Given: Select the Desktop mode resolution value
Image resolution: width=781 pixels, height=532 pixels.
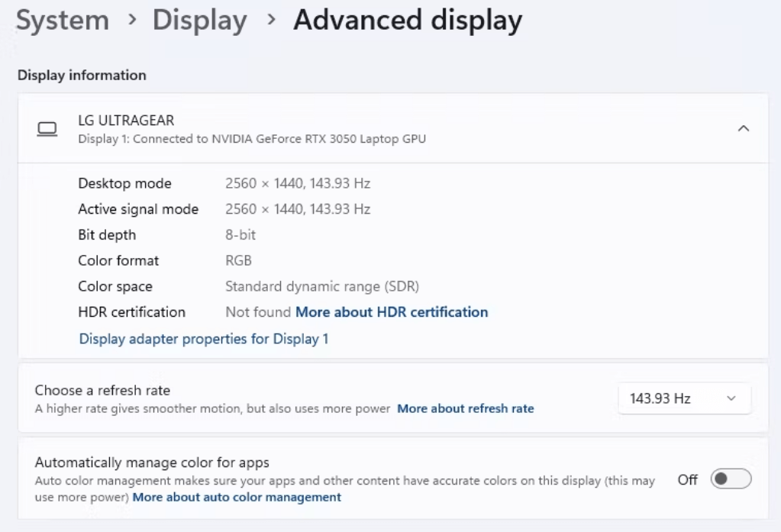Looking at the screenshot, I should [298, 184].
